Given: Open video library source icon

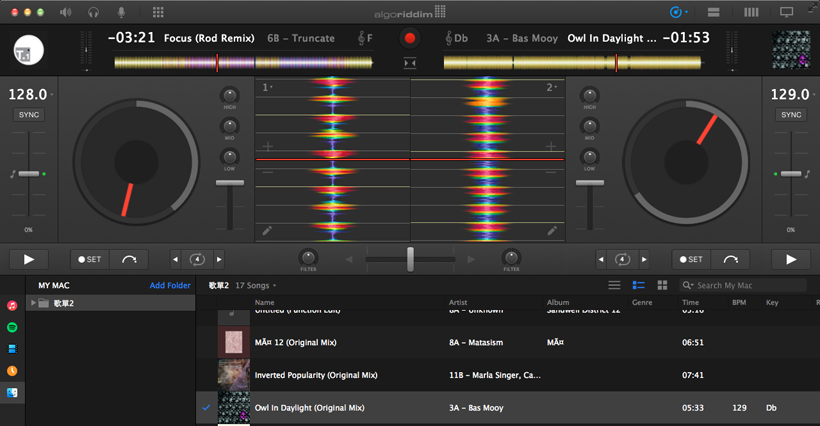Looking at the screenshot, I should (x=12, y=349).
